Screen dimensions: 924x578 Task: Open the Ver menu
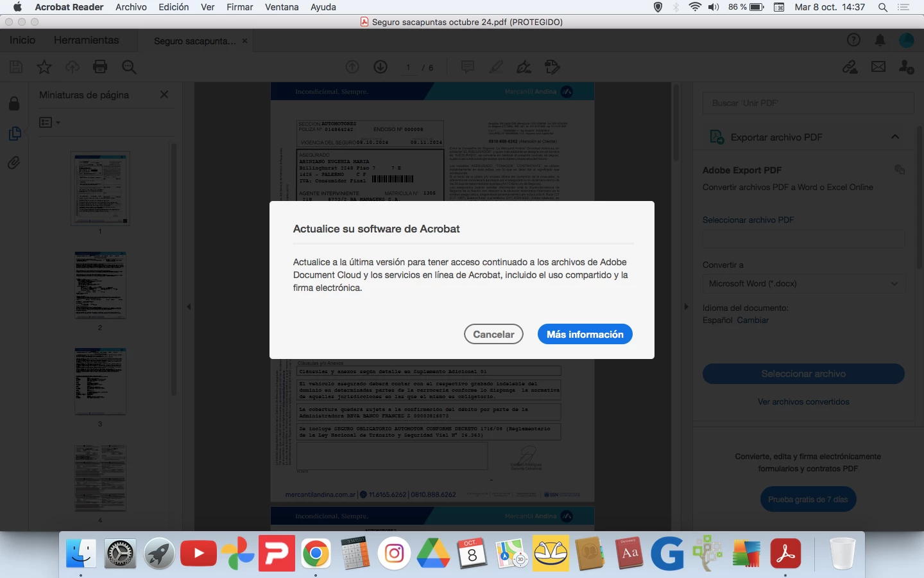208,7
